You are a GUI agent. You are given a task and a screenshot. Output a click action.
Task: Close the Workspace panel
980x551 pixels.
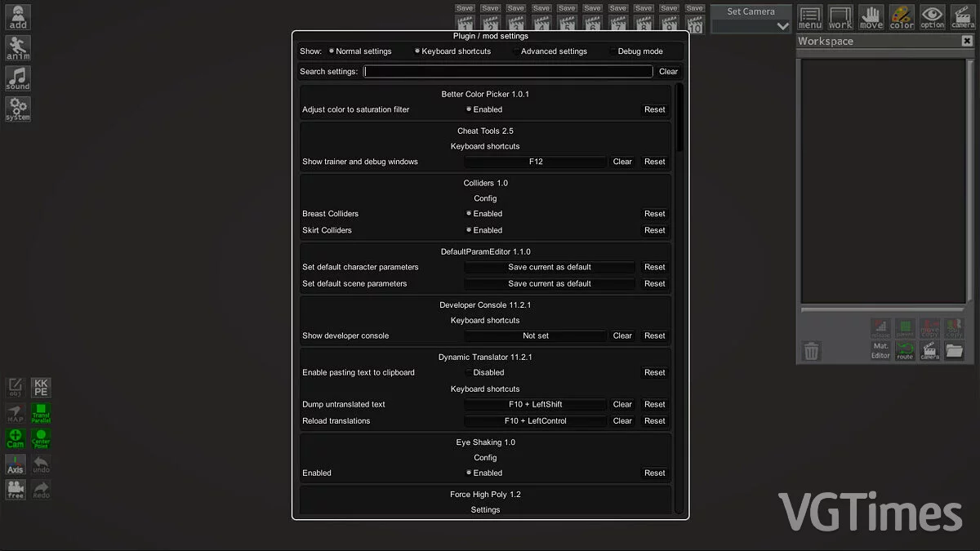tap(969, 41)
